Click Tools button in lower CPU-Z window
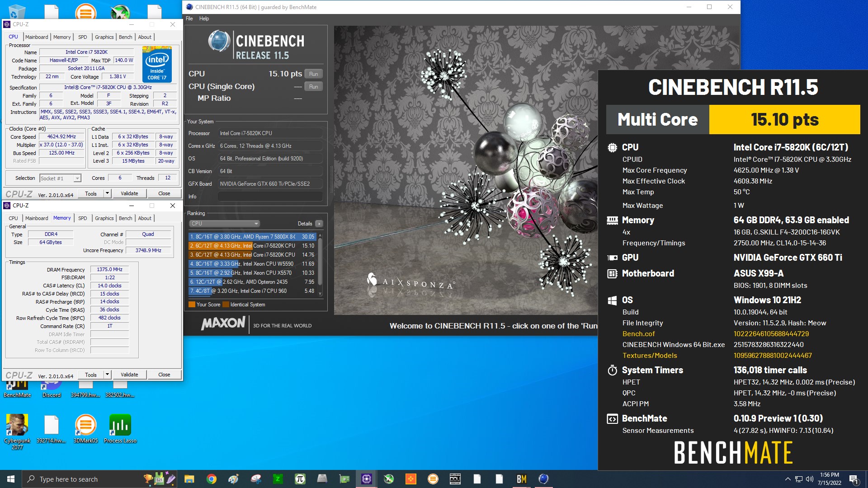The width and height of the screenshot is (868, 488). point(91,375)
